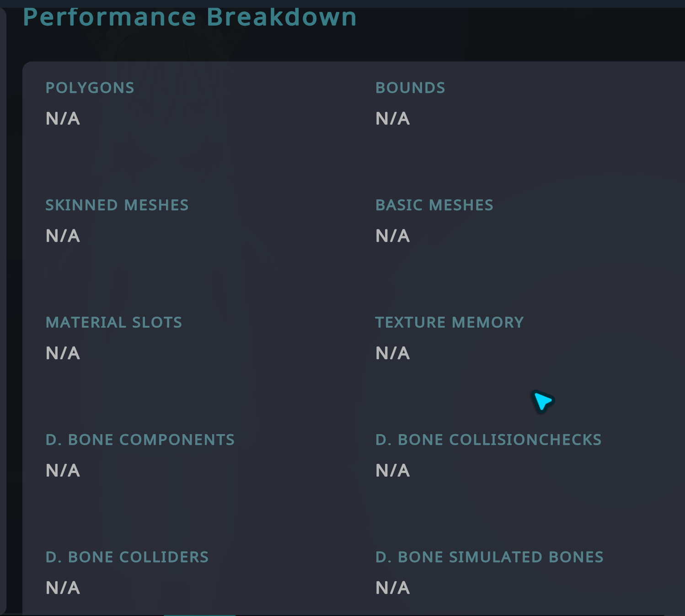Select the D. BONE COMPONENTS label
The width and height of the screenshot is (685, 616).
tap(140, 440)
